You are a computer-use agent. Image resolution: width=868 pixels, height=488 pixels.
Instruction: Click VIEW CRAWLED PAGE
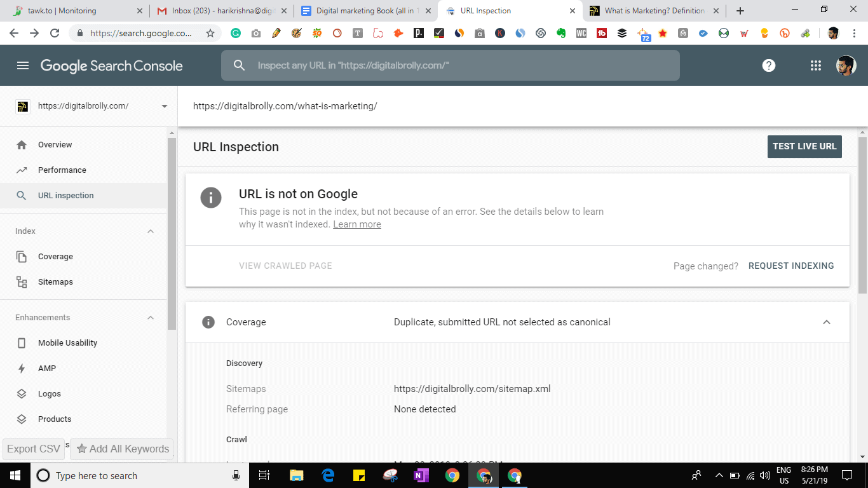[x=285, y=266]
